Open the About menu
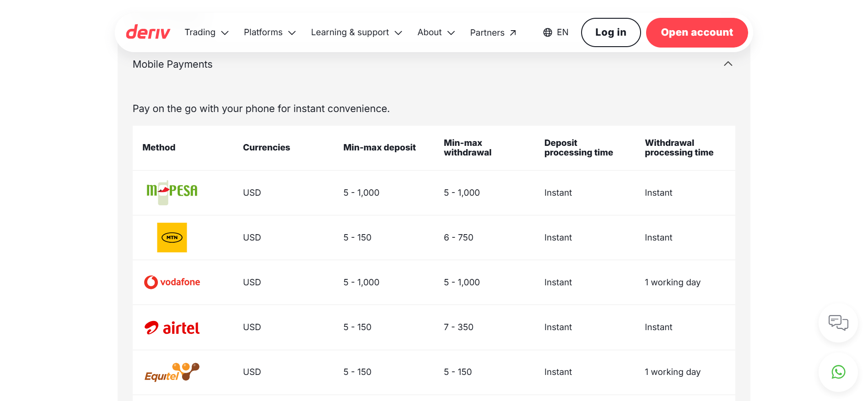 436,32
